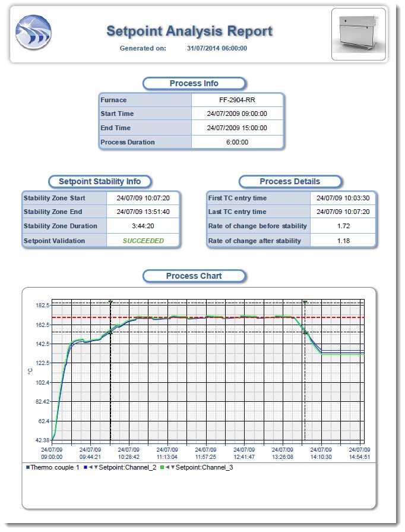Click the stability start marker triangle on chart top
This screenshot has width=405, height=532.
[x=110, y=301]
